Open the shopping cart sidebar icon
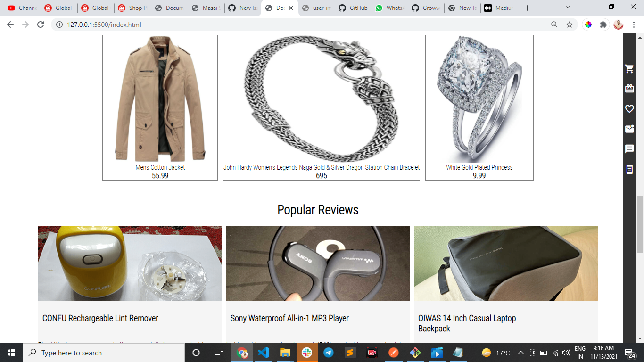This screenshot has width=644, height=362. (x=629, y=69)
